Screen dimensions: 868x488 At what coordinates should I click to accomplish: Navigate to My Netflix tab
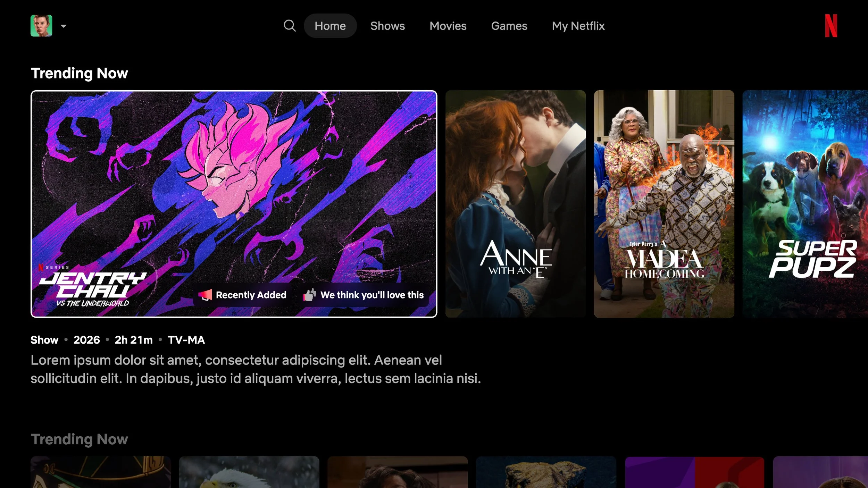click(x=578, y=26)
